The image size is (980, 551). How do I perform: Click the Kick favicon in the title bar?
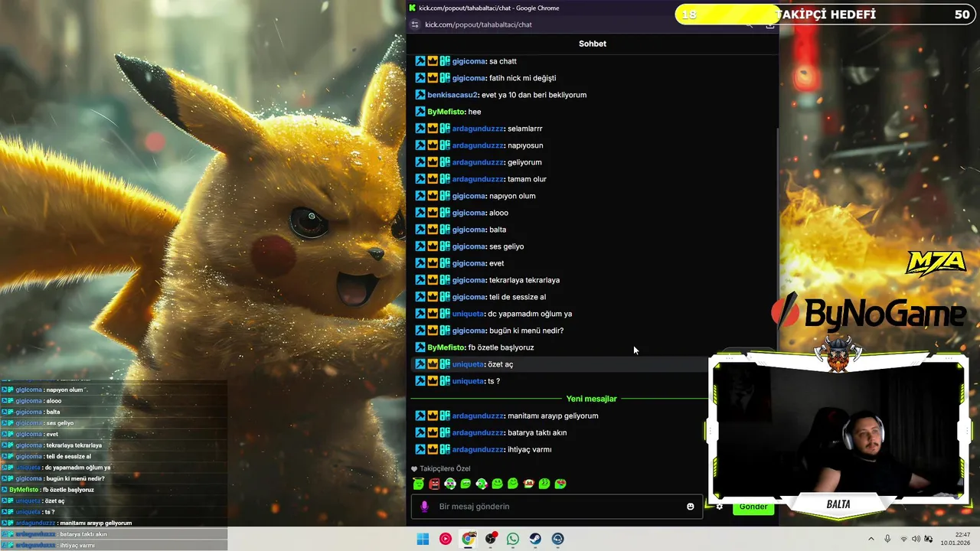pyautogui.click(x=413, y=8)
